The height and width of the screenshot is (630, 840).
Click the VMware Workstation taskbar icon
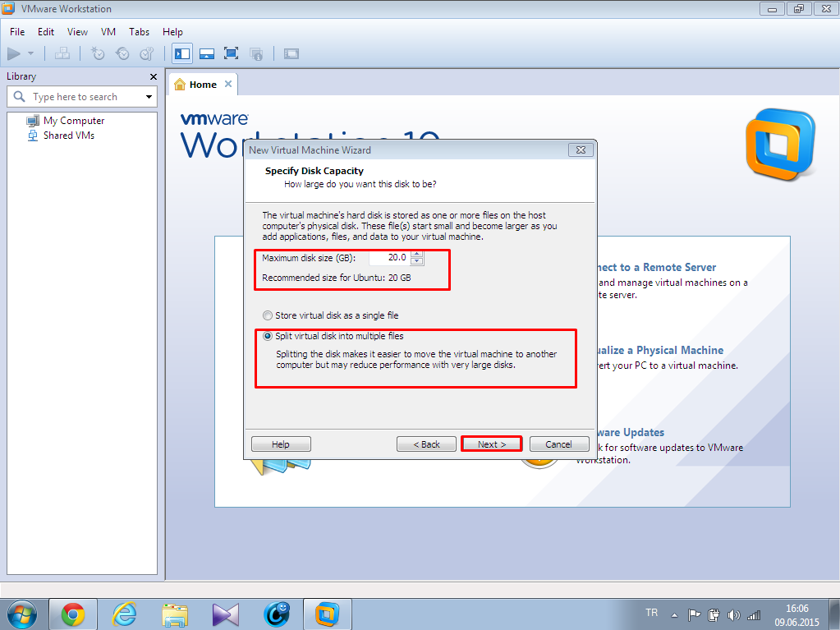pos(328,614)
